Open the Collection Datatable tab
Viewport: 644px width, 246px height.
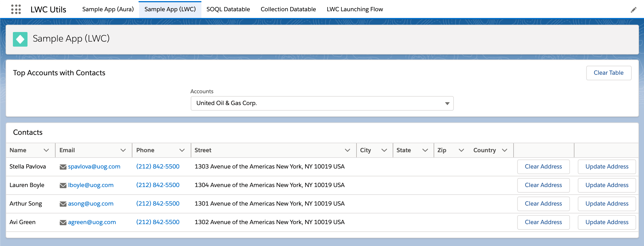(288, 9)
